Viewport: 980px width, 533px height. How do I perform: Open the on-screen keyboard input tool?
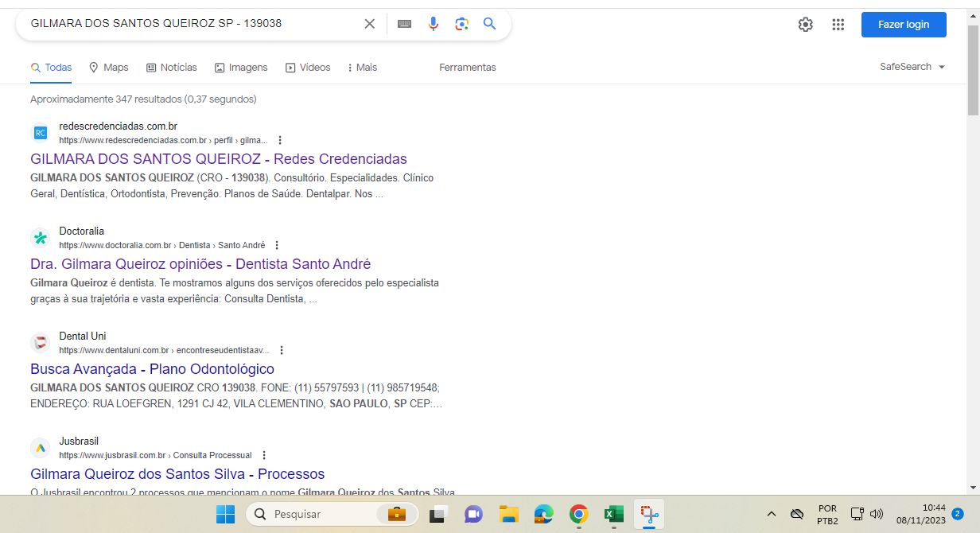coord(404,24)
